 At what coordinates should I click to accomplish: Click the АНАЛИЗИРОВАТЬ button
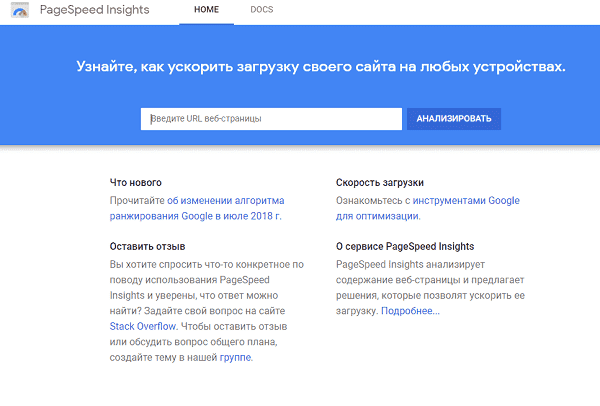pyautogui.click(x=454, y=119)
